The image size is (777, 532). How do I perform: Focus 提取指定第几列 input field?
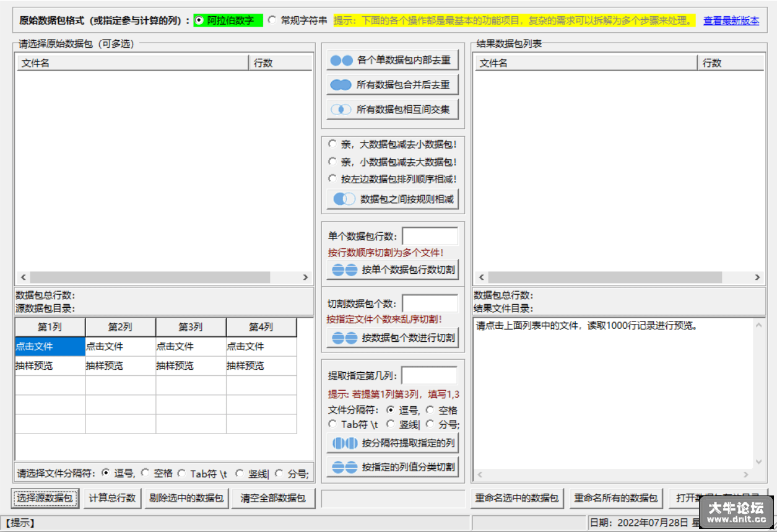coord(430,375)
